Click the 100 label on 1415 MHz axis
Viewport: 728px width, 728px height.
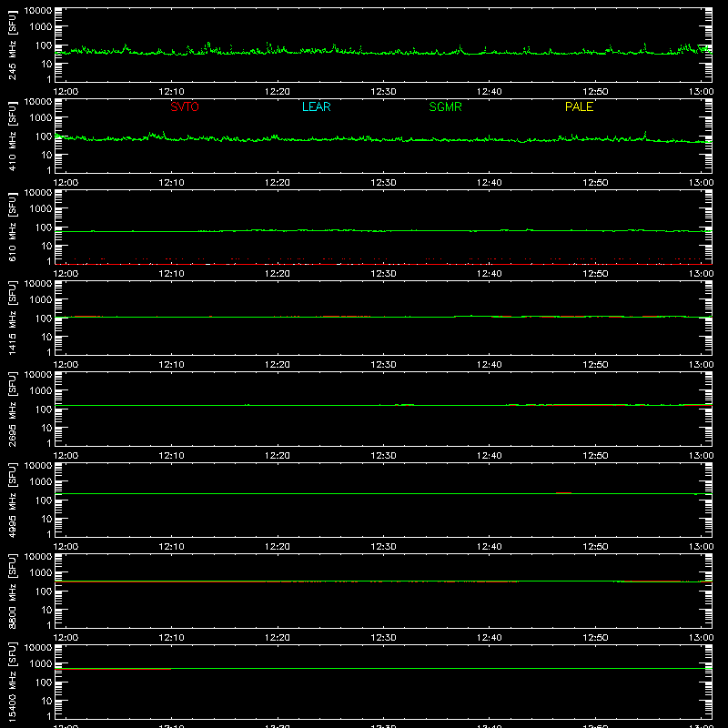pos(44,318)
